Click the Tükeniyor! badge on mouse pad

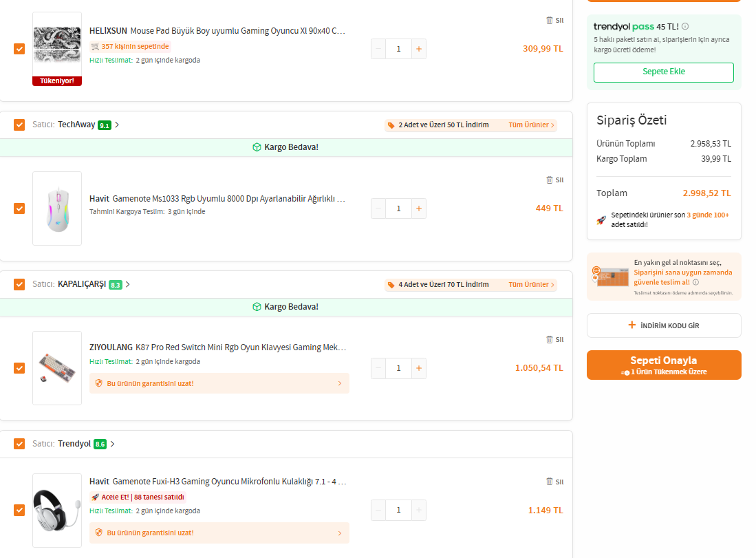[57, 81]
